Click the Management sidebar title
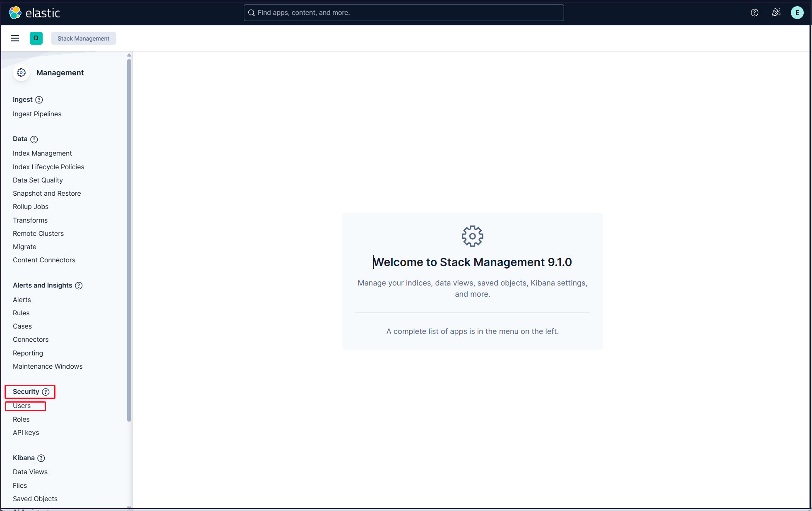The height and width of the screenshot is (511, 812). pos(60,73)
